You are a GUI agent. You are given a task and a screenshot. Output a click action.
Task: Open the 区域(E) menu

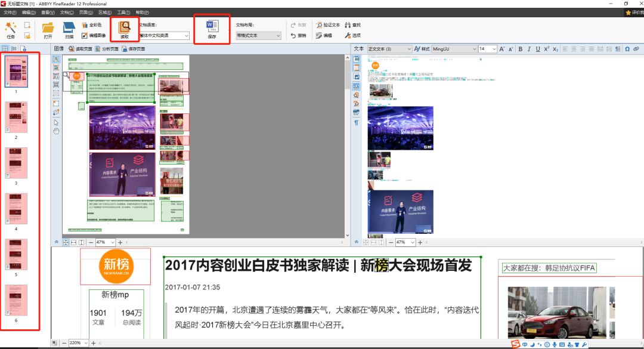coord(105,13)
